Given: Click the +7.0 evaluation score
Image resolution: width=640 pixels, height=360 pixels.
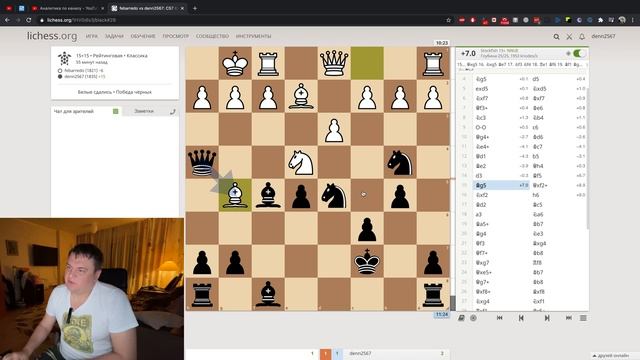Looking at the screenshot, I should click(468, 53).
